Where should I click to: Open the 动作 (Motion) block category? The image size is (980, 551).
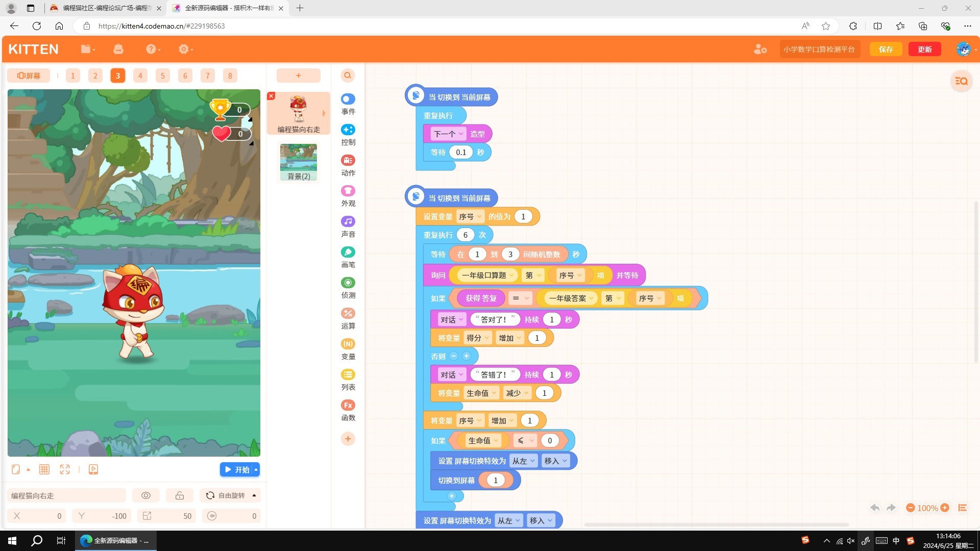[x=348, y=165]
